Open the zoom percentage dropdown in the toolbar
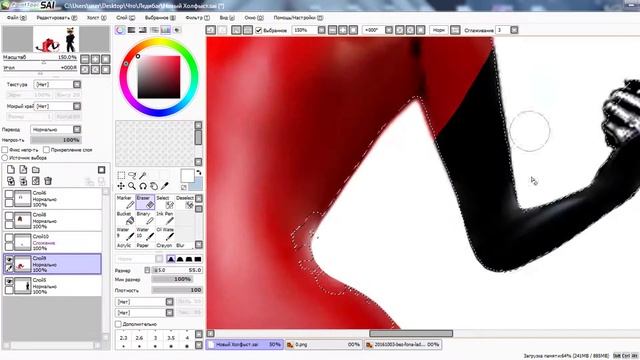640x360 pixels. 322,30
